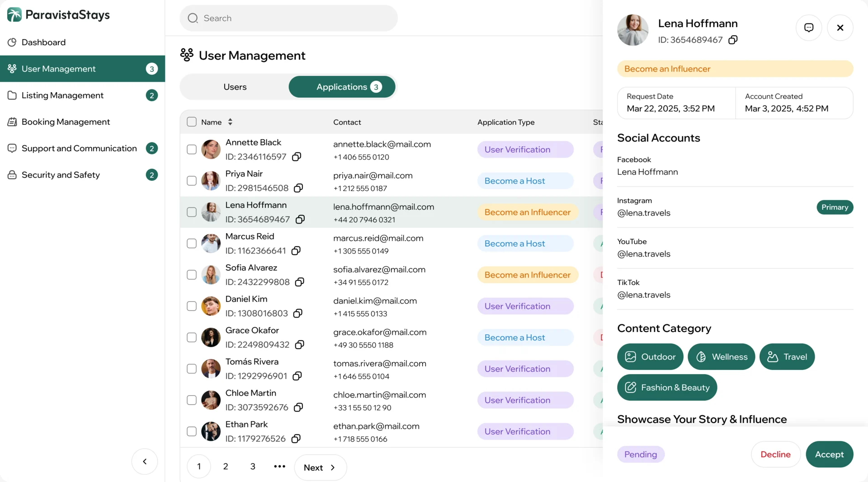Copy Marcus Reid's ID 1162366641
This screenshot has width=868, height=482.
coord(296,251)
